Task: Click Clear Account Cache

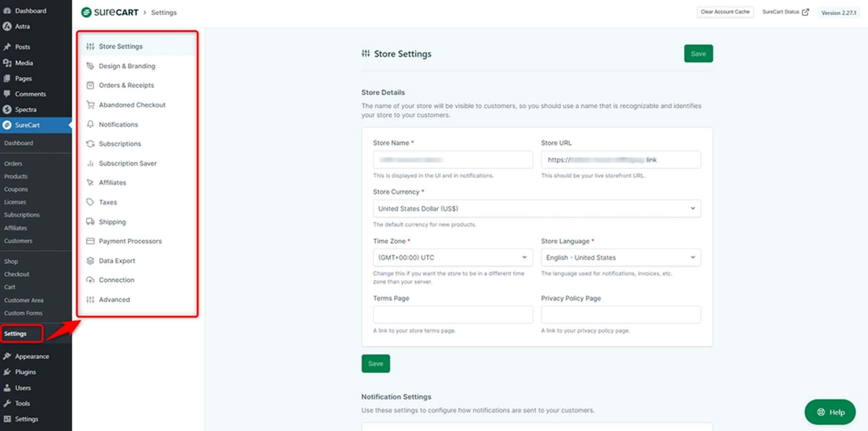Action: [x=725, y=12]
